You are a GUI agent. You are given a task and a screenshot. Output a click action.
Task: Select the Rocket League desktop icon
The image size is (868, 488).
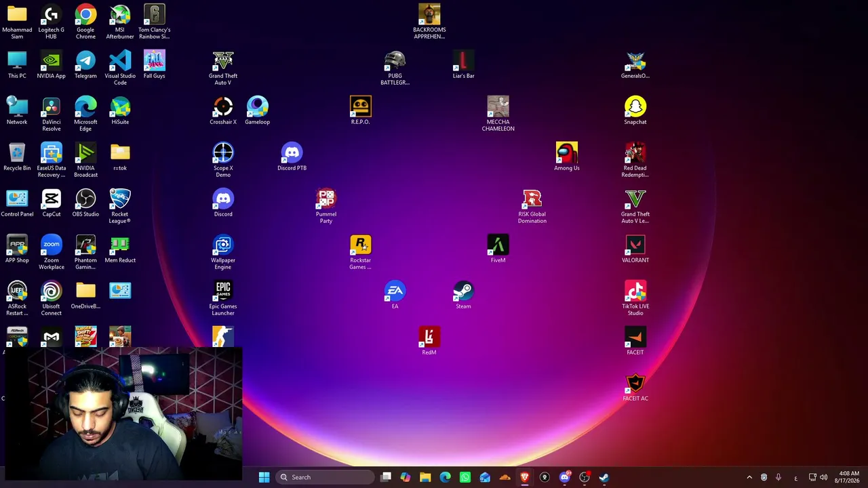pos(120,205)
